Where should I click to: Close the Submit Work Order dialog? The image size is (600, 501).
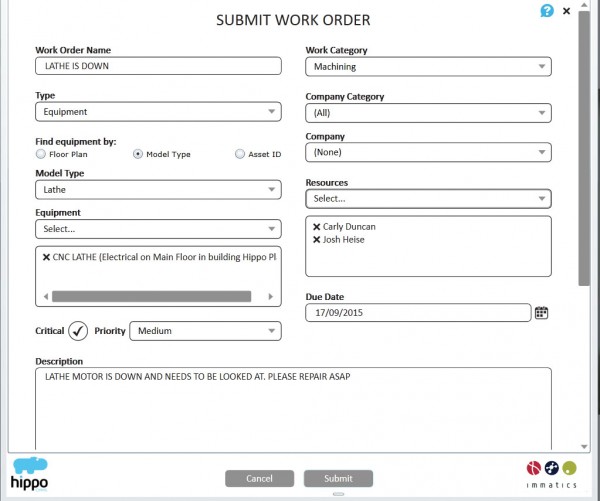[x=567, y=11]
